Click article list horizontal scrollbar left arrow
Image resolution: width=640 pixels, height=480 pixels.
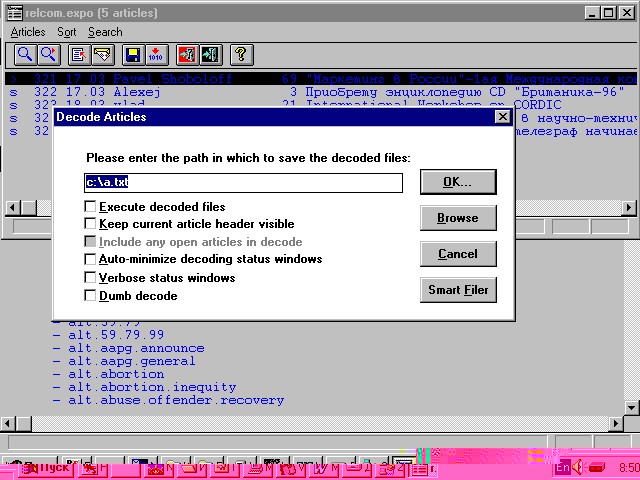pos(13,207)
